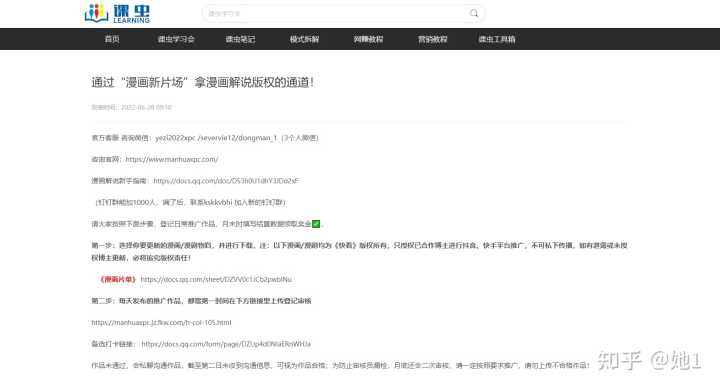This screenshot has height=390, width=720.
Task: Go to the nav item after 模式拆解
Action: [x=368, y=39]
